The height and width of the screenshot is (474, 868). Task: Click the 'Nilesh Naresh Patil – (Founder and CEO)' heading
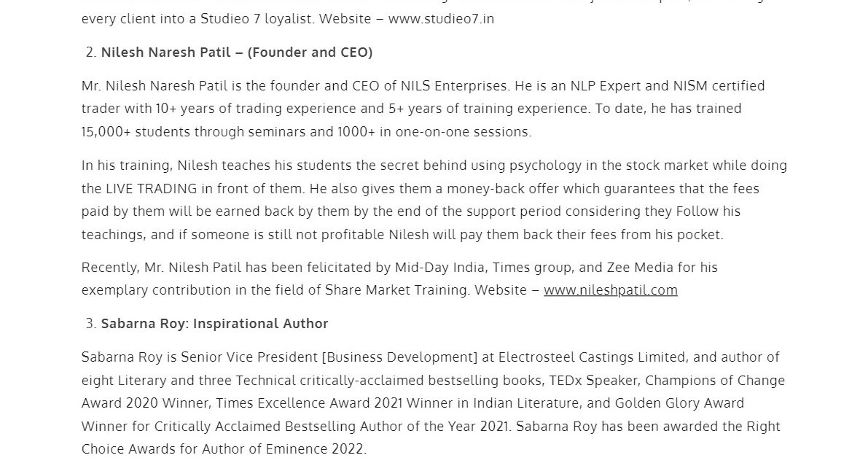pos(237,52)
